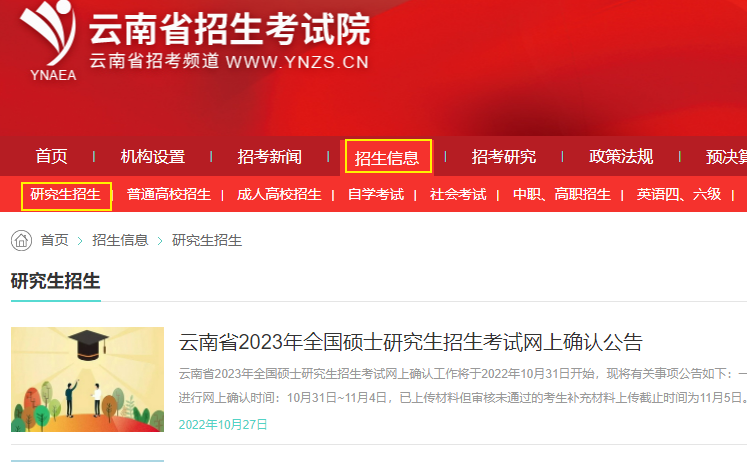The height and width of the screenshot is (462, 747).
Task: Click the graduation cap article thumbnail
Action: pyautogui.click(x=88, y=380)
